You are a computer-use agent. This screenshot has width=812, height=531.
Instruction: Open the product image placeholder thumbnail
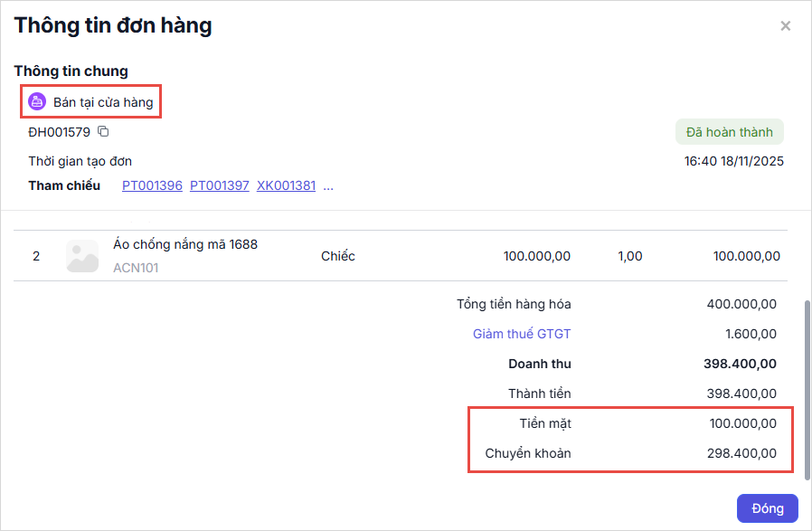pyautogui.click(x=82, y=256)
